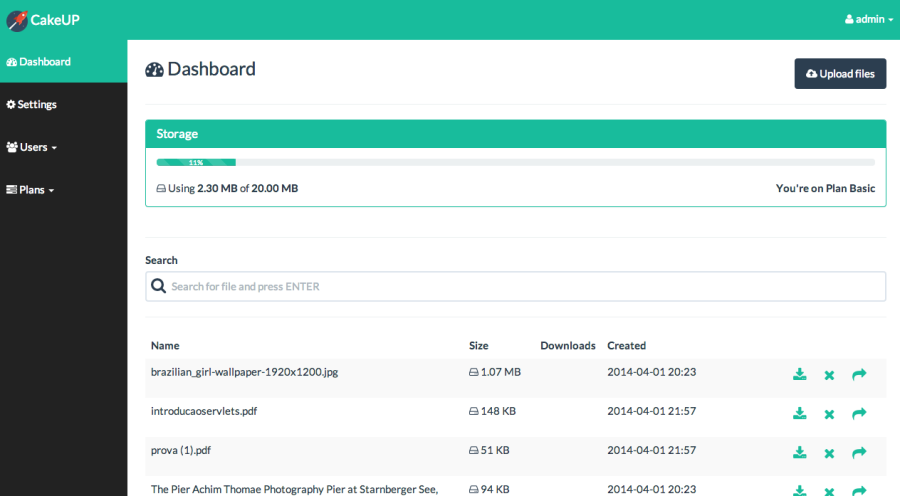The image size is (900, 496).
Task: Delete prova (1).pdf file
Action: pos(829,454)
